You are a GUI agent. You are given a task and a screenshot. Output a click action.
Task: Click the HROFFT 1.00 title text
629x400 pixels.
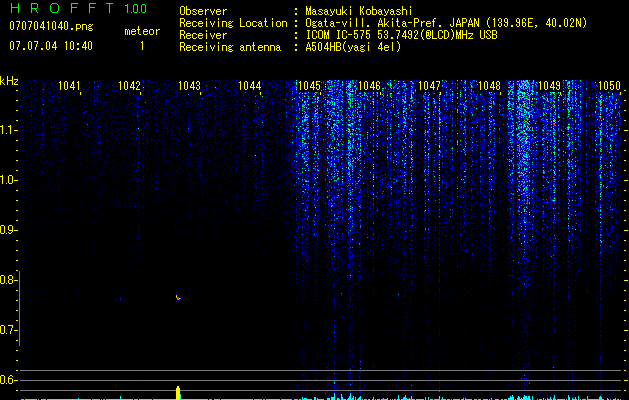tap(78, 8)
